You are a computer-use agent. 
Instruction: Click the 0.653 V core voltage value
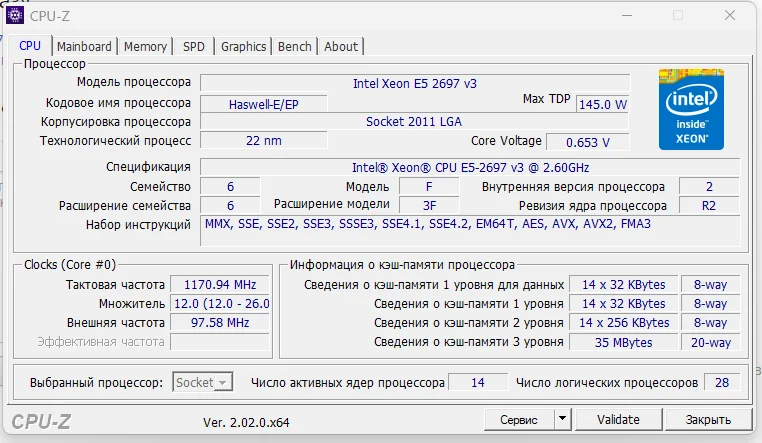click(588, 142)
